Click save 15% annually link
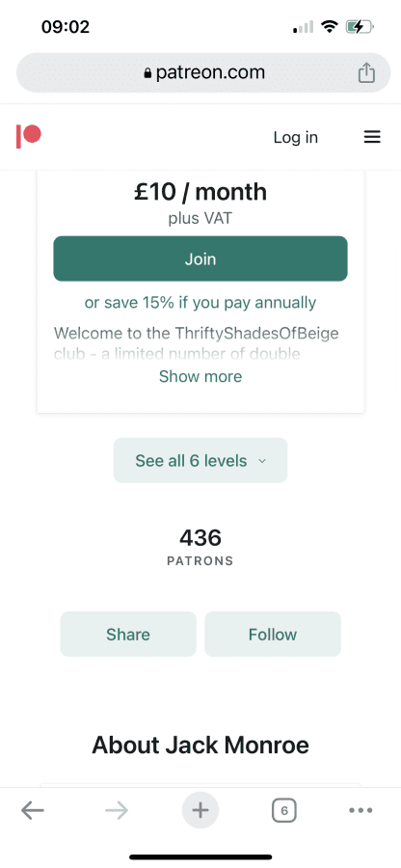Screen dimensions: 401x868 [200, 303]
